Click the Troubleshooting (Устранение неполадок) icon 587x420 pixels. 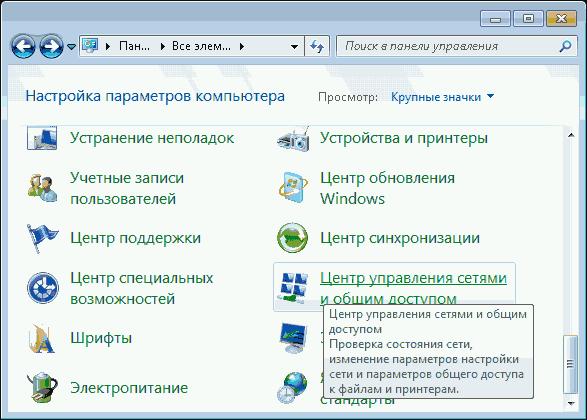tap(42, 138)
